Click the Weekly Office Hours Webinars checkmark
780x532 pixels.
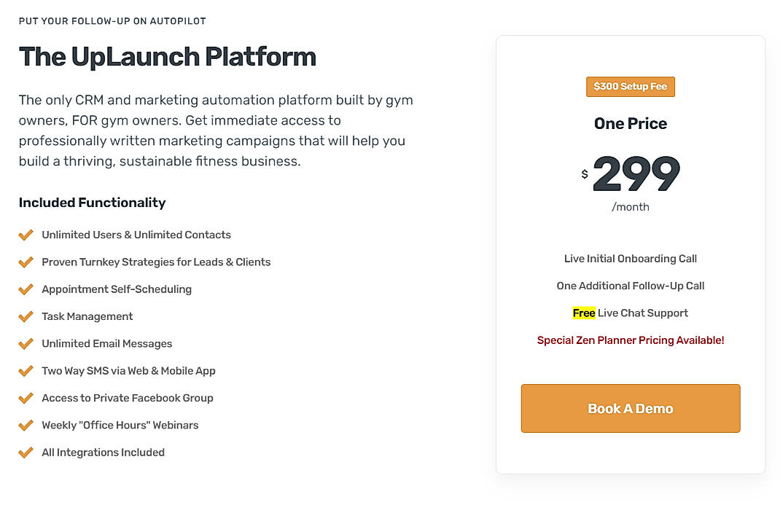click(26, 425)
